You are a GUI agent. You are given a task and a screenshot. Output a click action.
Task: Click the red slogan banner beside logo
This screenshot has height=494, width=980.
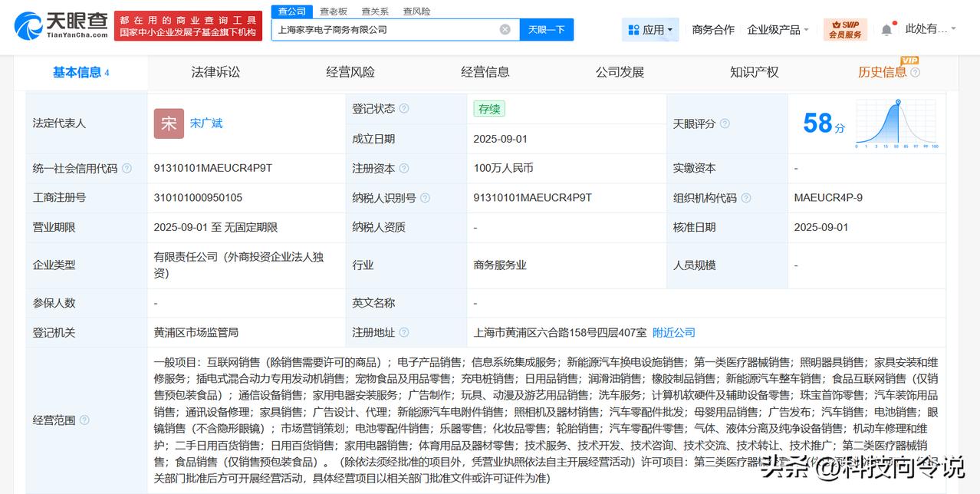tap(188, 26)
